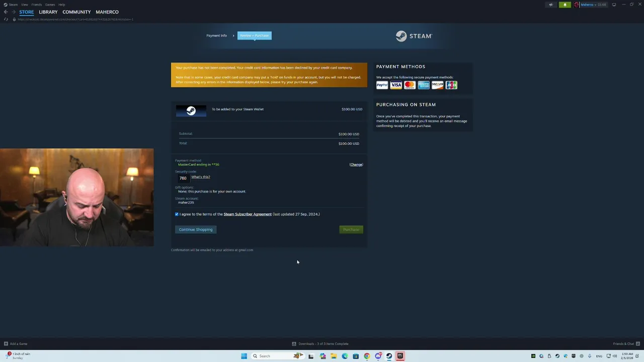The width and height of the screenshot is (644, 362).
Task: Click the volume icon in the system tray
Action: pyautogui.click(x=615, y=356)
